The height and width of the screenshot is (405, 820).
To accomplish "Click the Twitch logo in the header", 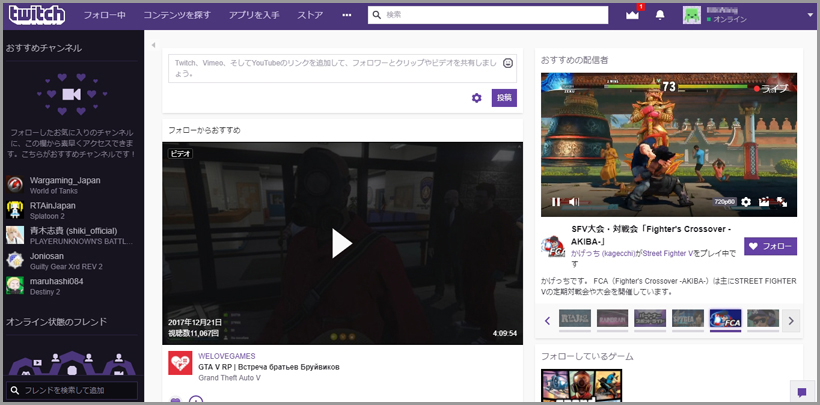I will pyautogui.click(x=36, y=15).
